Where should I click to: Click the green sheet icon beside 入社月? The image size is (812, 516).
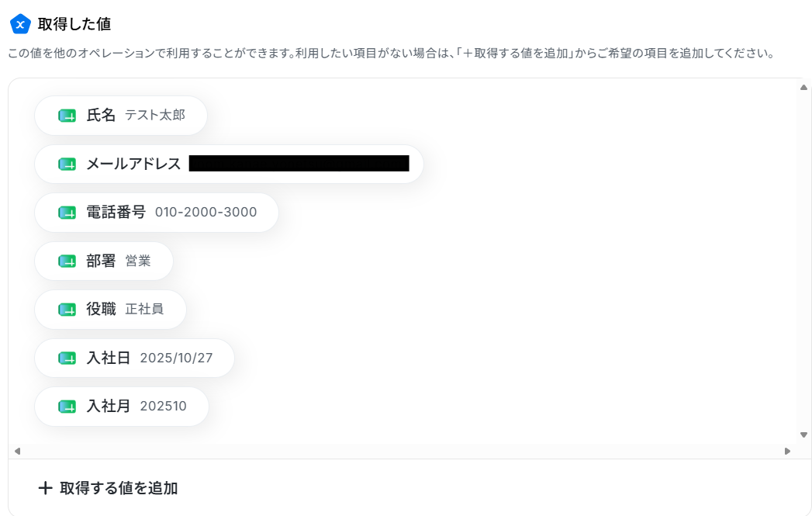point(67,406)
